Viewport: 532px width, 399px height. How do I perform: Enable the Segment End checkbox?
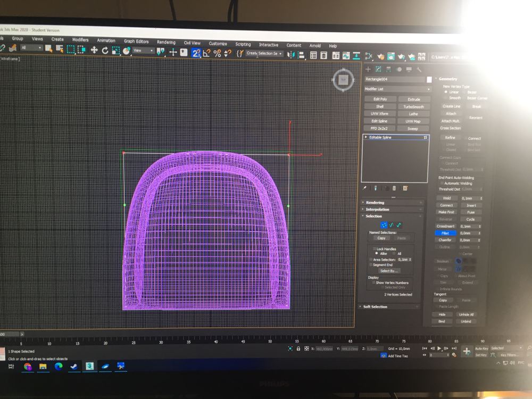click(x=371, y=264)
